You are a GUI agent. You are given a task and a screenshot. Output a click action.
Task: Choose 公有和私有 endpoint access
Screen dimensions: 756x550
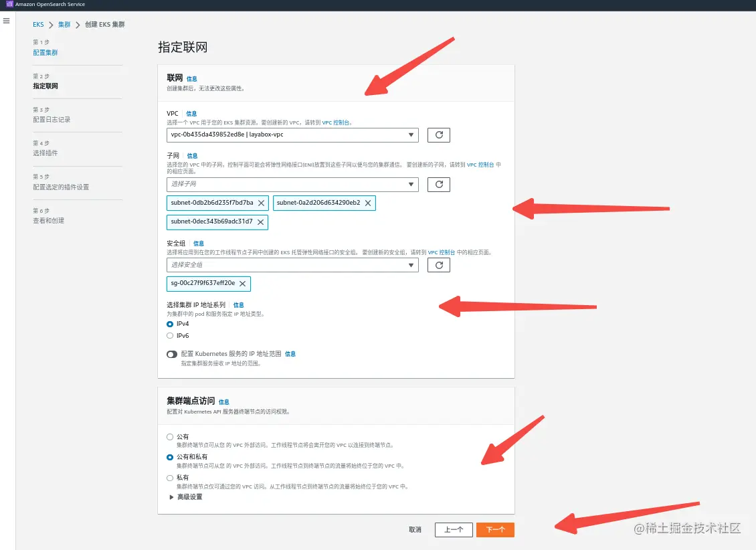170,457
